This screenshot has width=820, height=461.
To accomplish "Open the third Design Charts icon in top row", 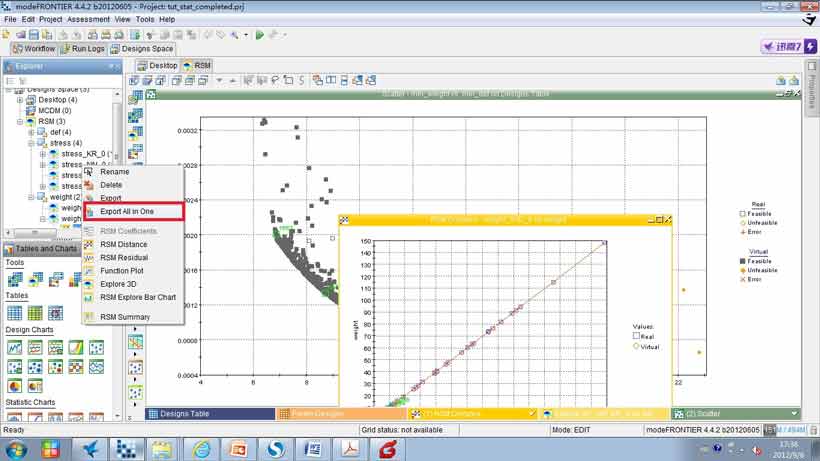I will point(55,347).
